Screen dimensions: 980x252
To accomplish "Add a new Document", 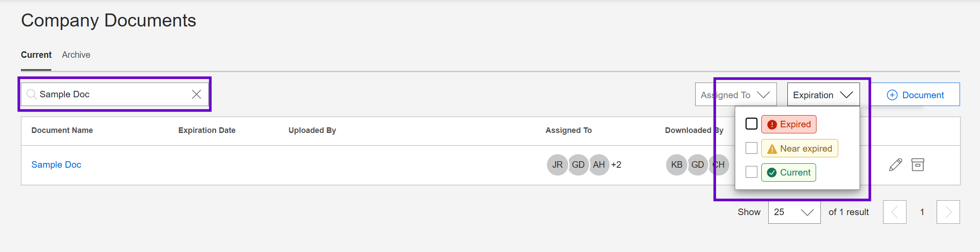I will click(x=915, y=95).
